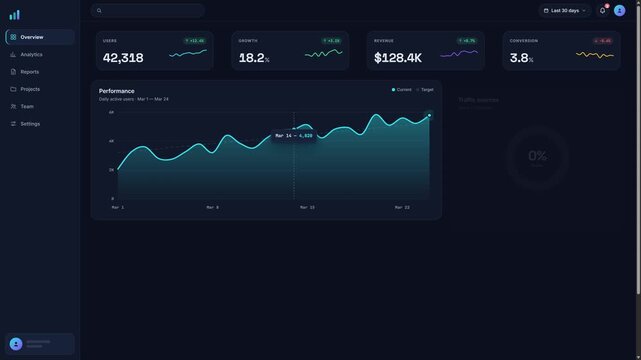Toggle the Target series legend

(425, 89)
